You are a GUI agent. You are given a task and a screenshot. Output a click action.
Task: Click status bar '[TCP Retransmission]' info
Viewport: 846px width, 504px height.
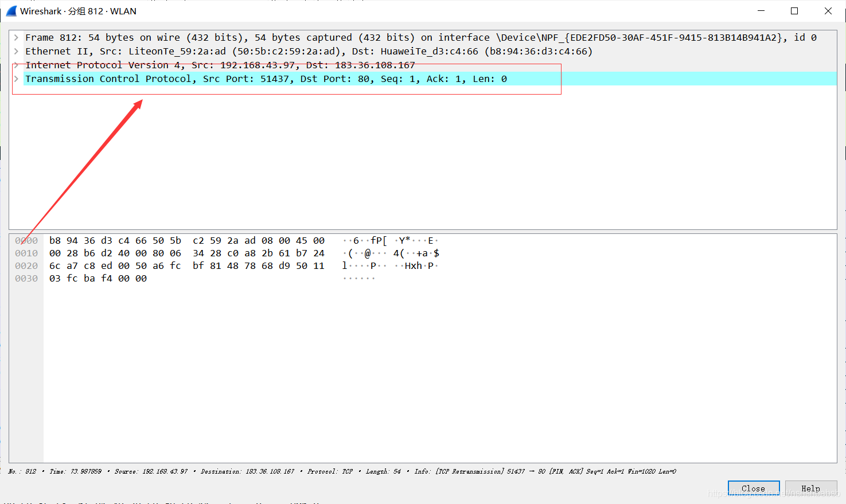(470, 472)
